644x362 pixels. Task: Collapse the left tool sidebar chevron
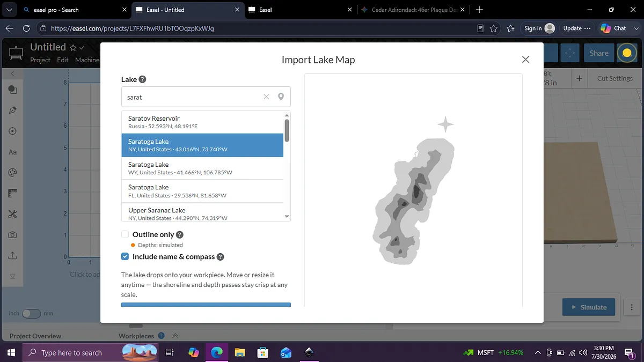click(13, 73)
